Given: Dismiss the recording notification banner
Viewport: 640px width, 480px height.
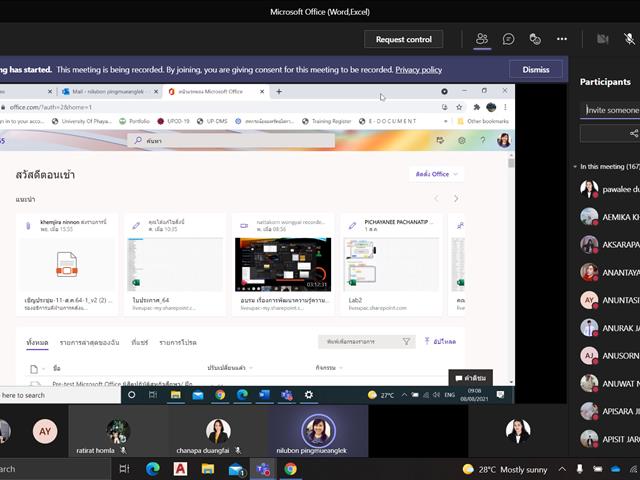Looking at the screenshot, I should pos(536,70).
